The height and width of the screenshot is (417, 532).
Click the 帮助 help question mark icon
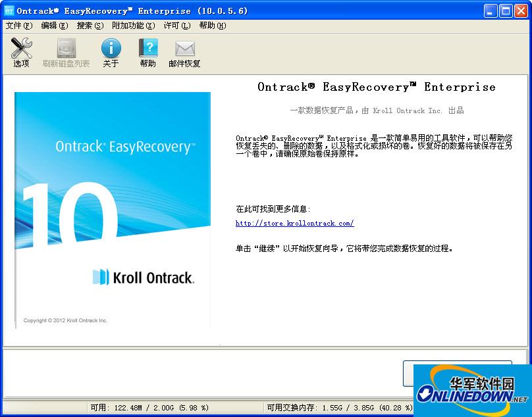(x=147, y=52)
